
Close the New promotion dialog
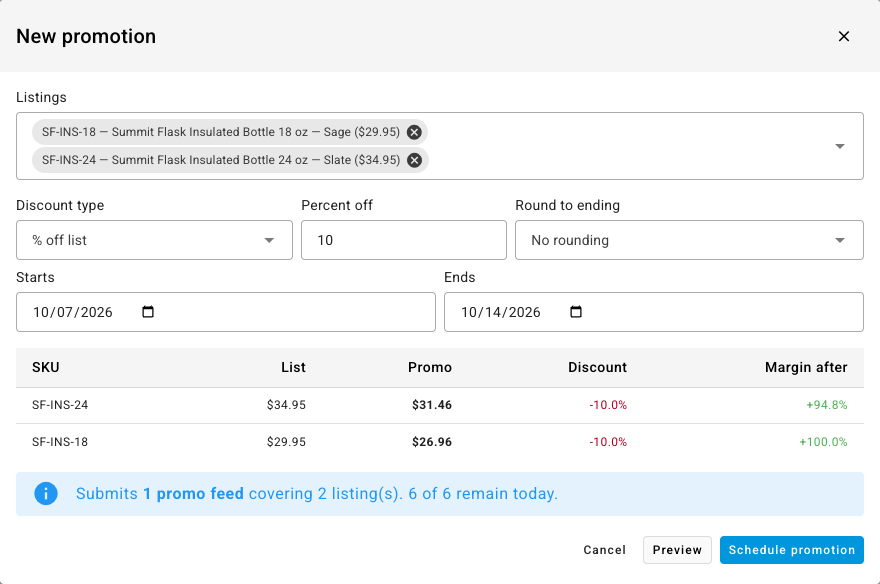(x=844, y=36)
